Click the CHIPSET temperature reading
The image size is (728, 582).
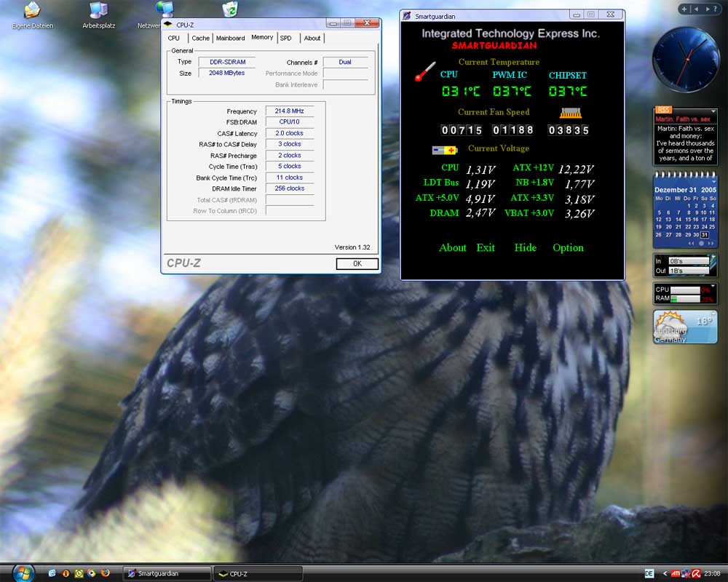click(568, 92)
